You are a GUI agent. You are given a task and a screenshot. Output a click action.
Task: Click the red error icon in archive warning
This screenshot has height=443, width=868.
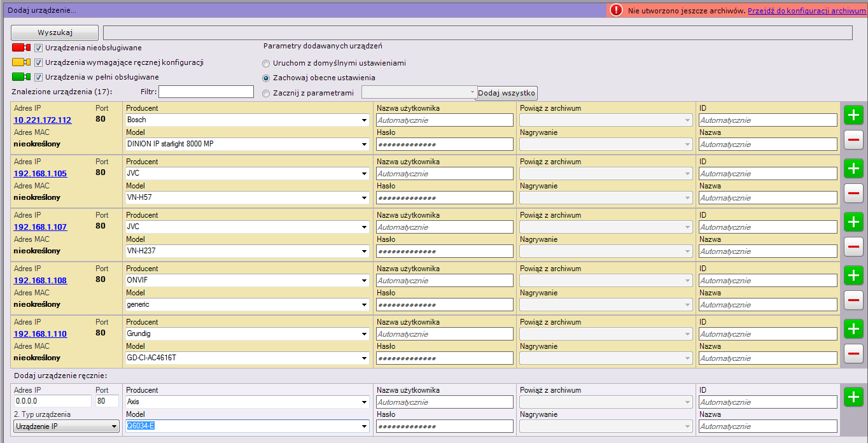[616, 10]
